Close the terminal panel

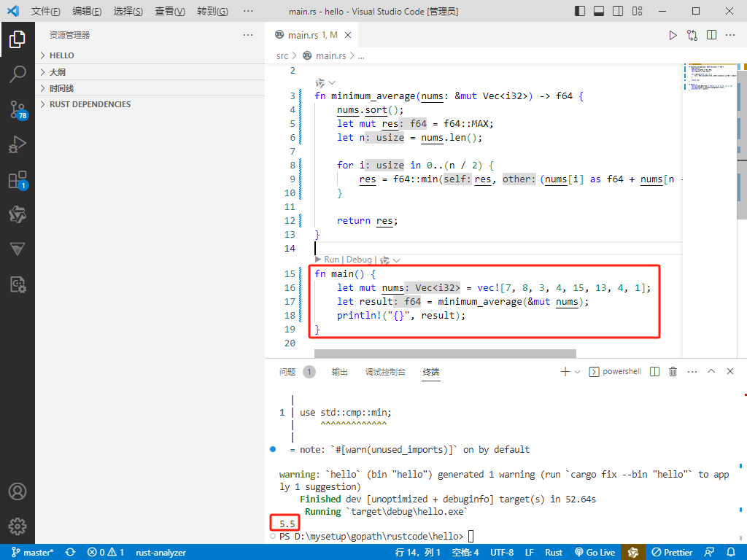(x=729, y=371)
